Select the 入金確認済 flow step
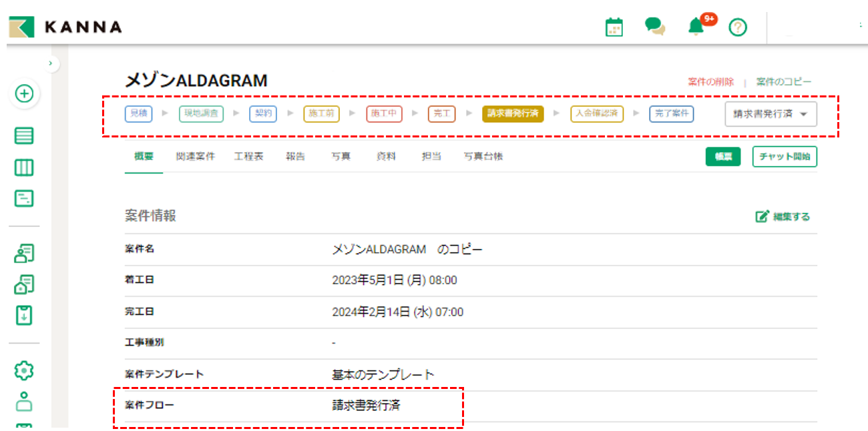This screenshot has width=868, height=431. [596, 113]
